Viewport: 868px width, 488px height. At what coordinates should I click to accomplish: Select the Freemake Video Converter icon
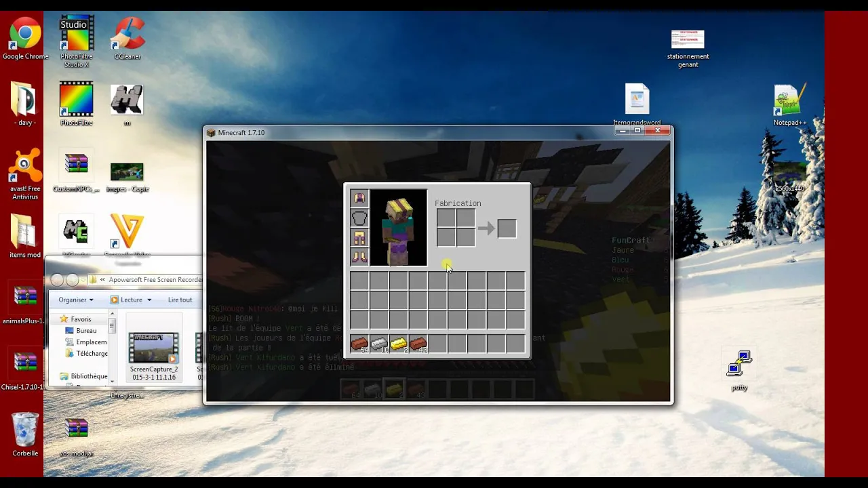(127, 234)
